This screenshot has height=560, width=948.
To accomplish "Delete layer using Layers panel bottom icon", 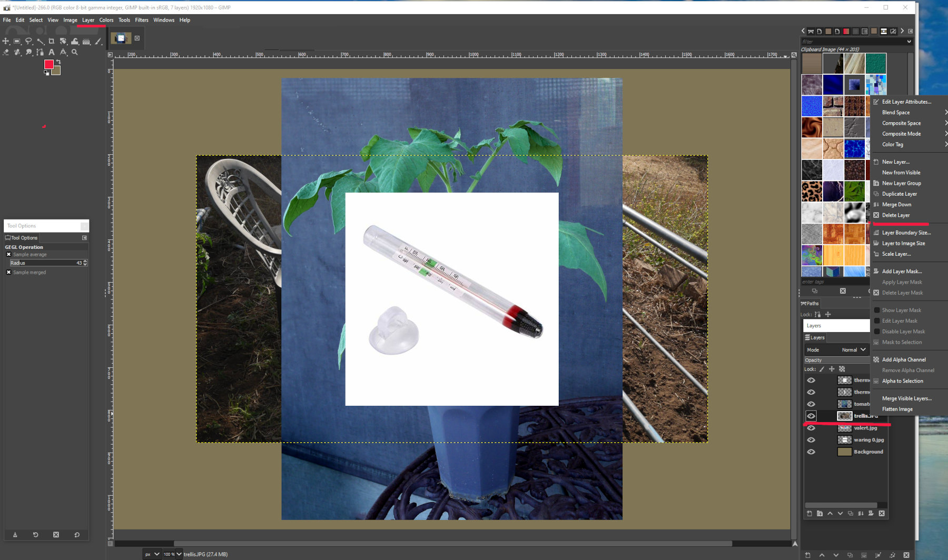I will 882,513.
